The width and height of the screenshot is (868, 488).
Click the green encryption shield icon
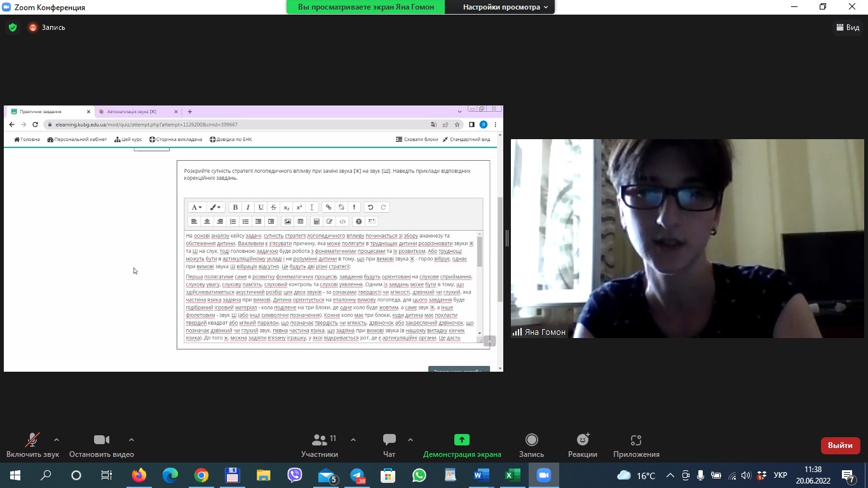[x=12, y=27]
